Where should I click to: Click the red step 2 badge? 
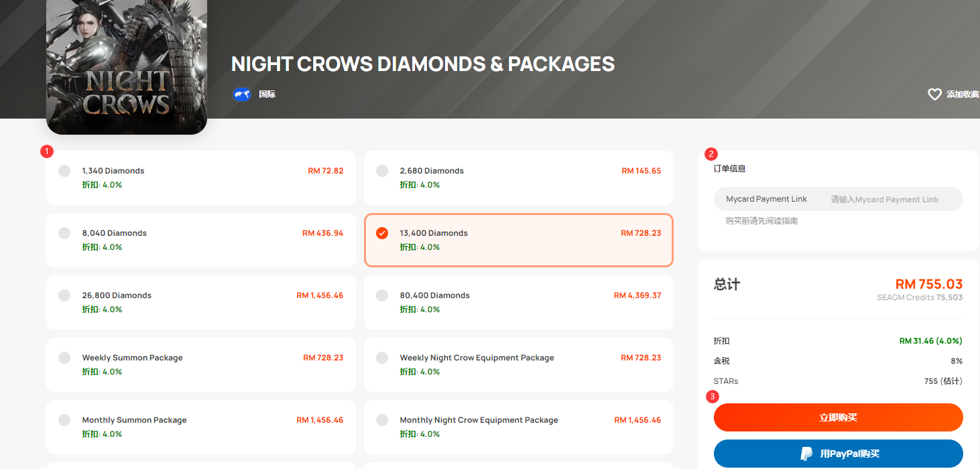711,154
